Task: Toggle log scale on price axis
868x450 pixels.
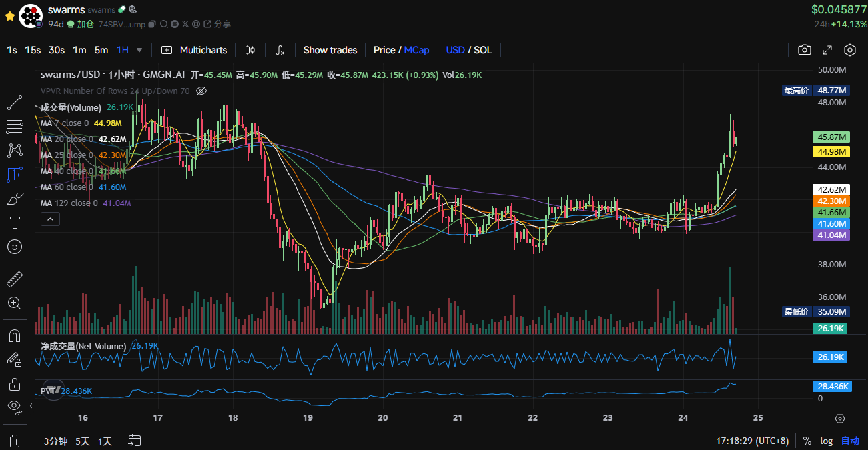Action: [x=826, y=441]
